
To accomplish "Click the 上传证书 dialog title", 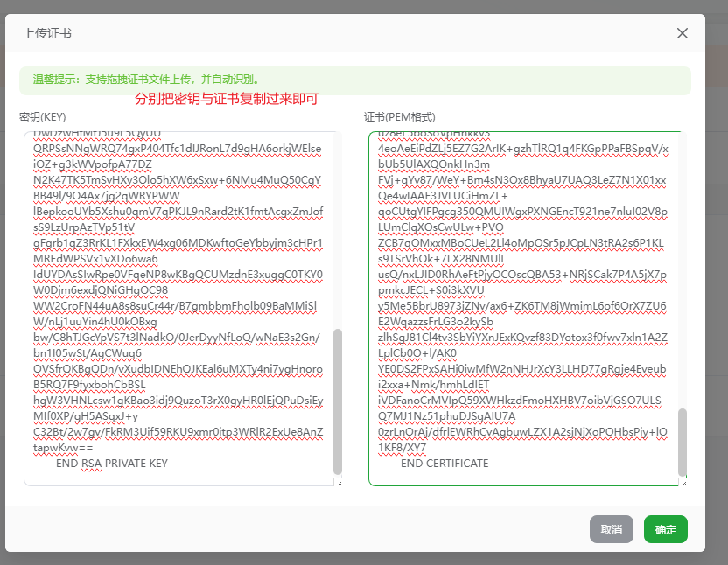I will [47, 33].
